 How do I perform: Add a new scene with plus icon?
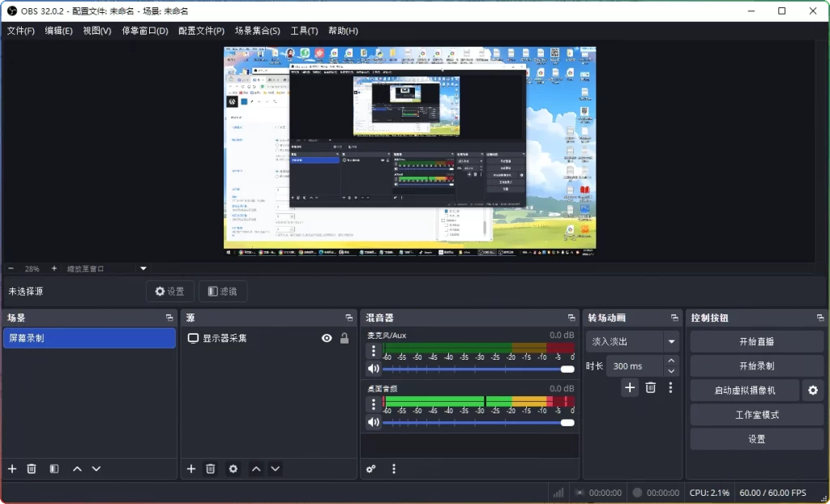click(x=11, y=468)
